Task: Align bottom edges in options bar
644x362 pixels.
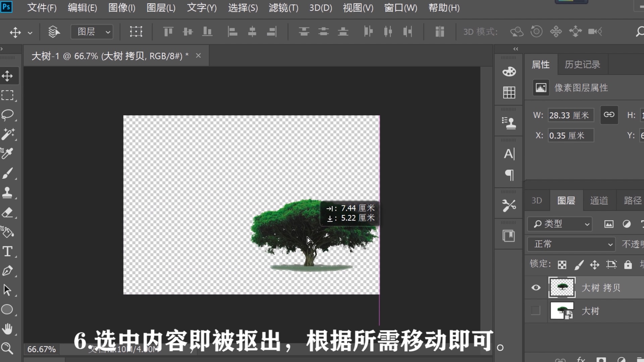Action: click(x=207, y=32)
